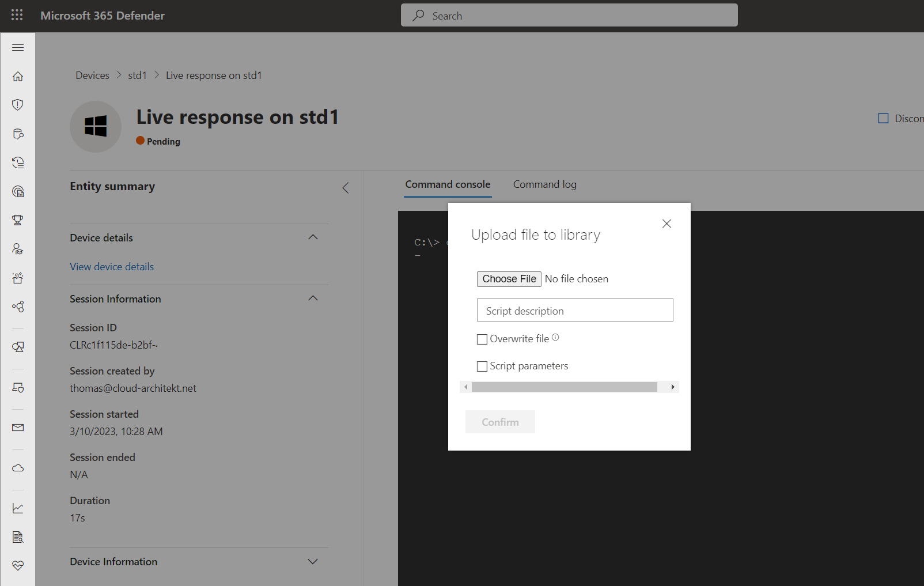This screenshot has width=924, height=586.
Task: Open Assets devices icon in sidebar
Action: (x=18, y=347)
